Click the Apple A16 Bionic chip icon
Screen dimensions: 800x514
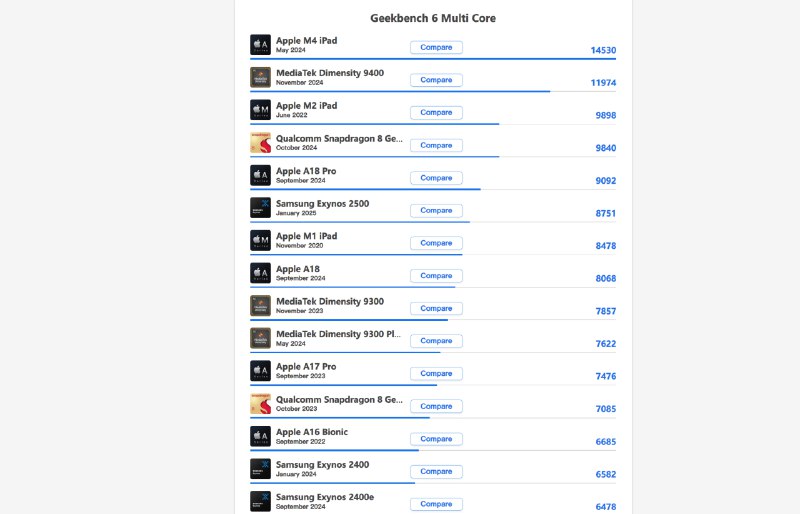tap(260, 437)
